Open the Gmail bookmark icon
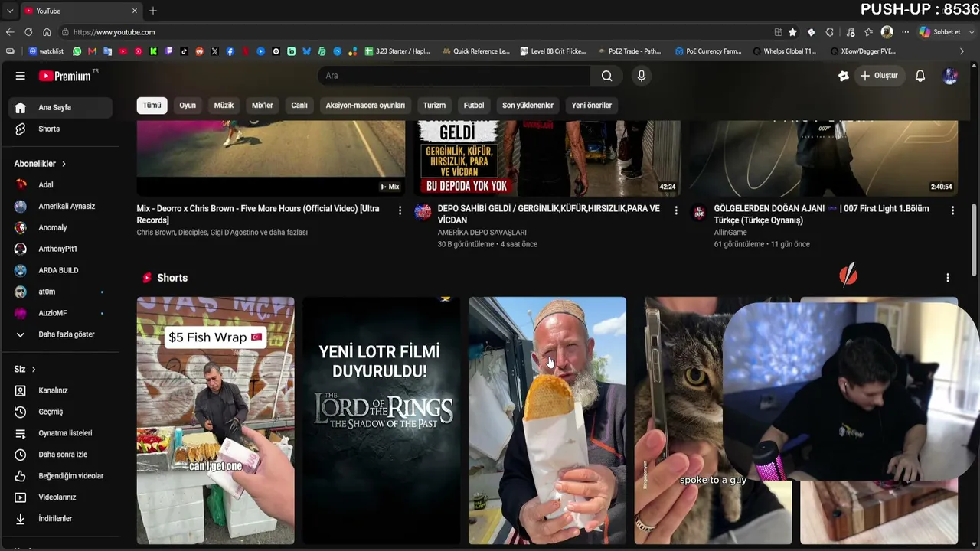The width and height of the screenshot is (980, 551). tap(92, 51)
